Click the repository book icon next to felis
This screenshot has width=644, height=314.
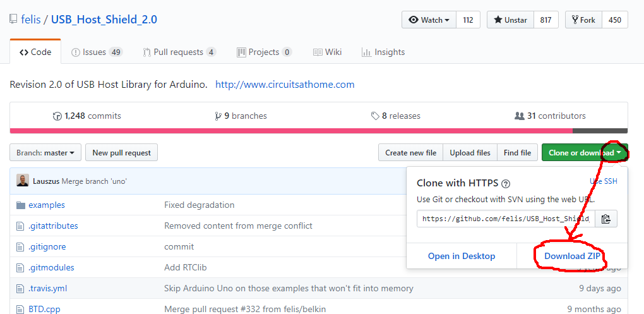(x=13, y=20)
